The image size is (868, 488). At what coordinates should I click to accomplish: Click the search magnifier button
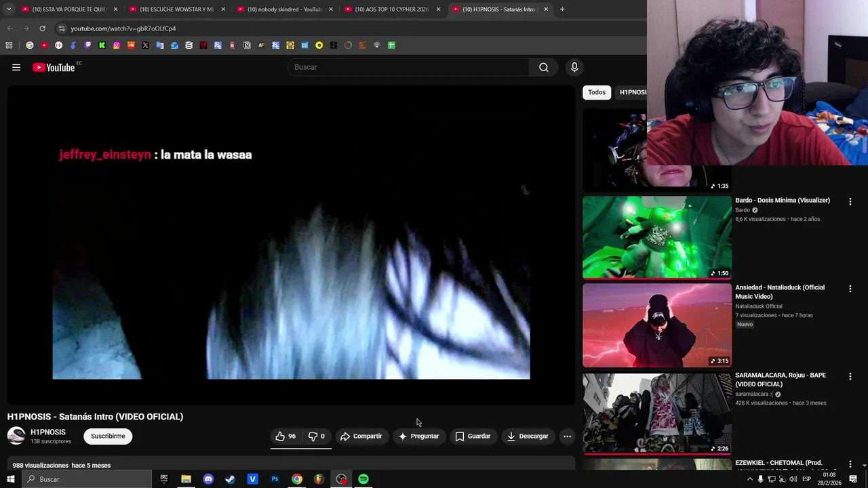click(x=544, y=67)
